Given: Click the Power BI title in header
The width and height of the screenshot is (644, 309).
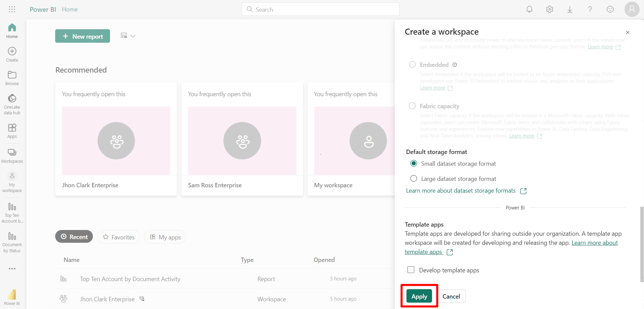Looking at the screenshot, I should pyautogui.click(x=43, y=9).
